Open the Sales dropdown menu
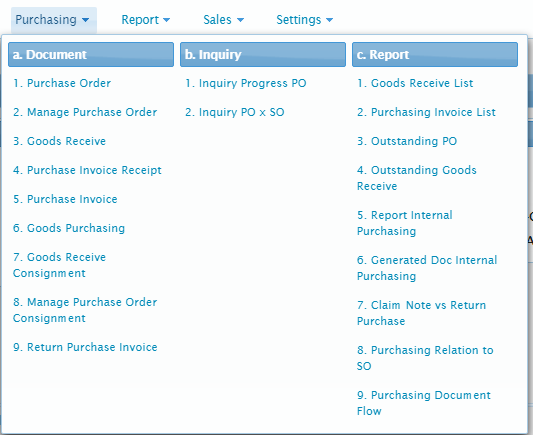Image resolution: width=533 pixels, height=435 pixels. (223, 20)
